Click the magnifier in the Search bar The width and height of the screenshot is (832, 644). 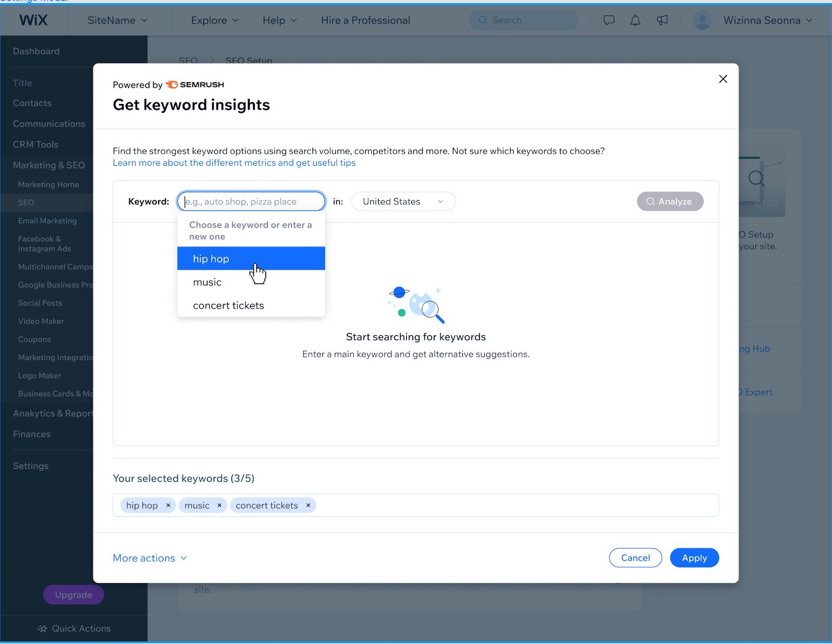click(x=483, y=20)
